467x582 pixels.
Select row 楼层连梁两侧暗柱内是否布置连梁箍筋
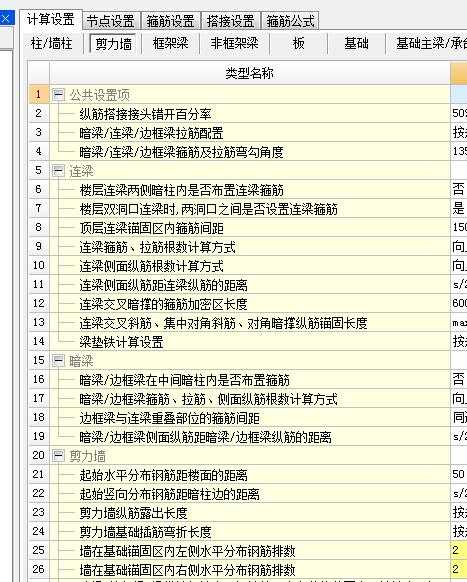[x=249, y=190]
